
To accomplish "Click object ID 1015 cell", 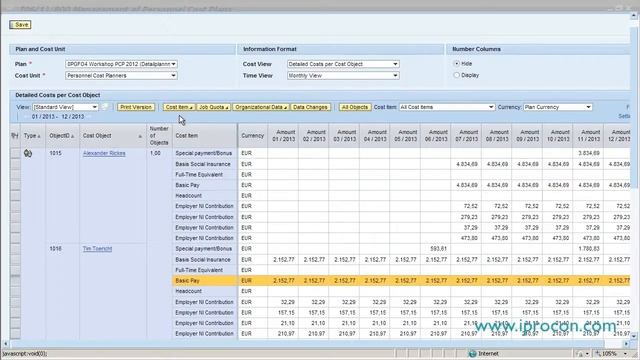I will (x=55, y=153).
